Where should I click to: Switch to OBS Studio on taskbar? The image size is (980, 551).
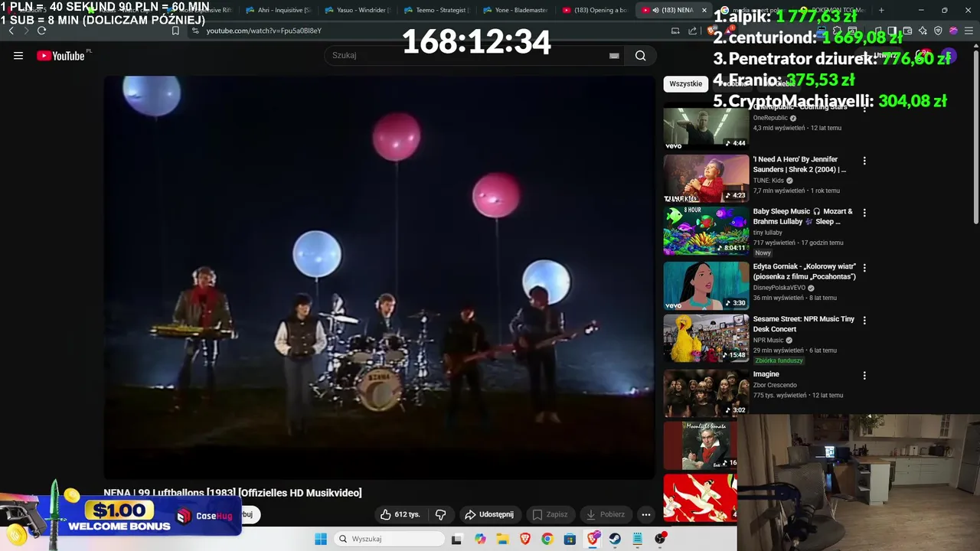pos(660,539)
